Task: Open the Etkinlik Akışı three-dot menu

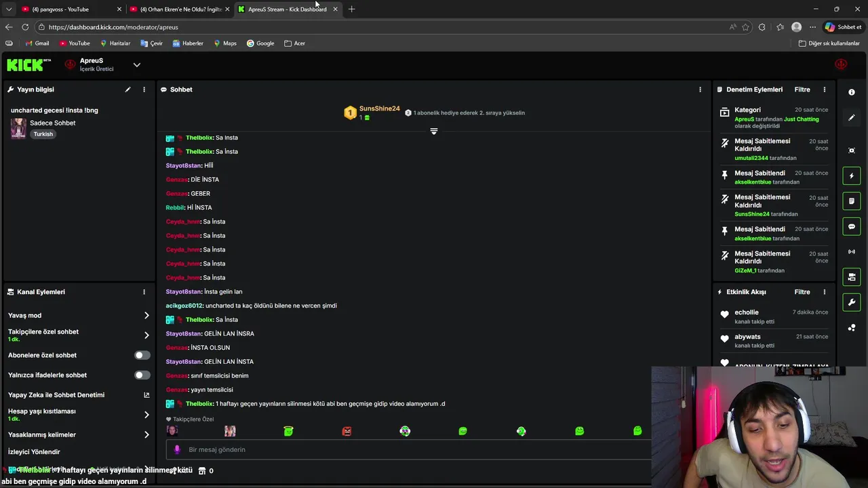Action: [825, 292]
